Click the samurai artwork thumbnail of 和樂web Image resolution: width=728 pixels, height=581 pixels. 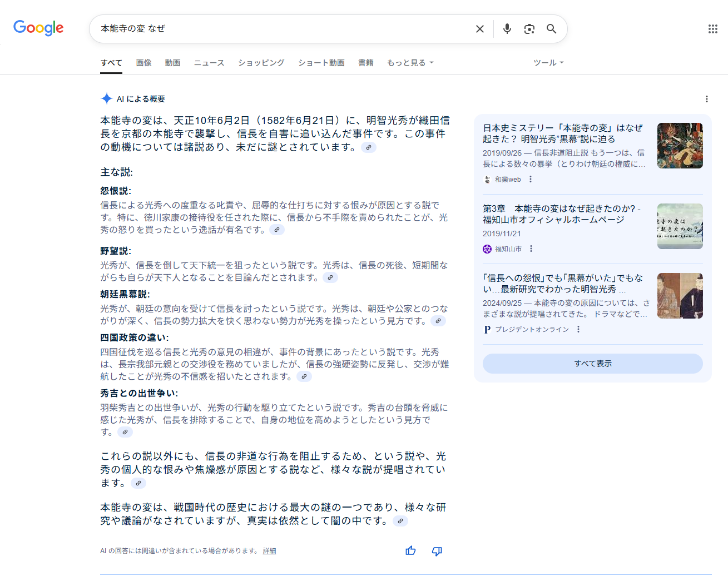680,146
